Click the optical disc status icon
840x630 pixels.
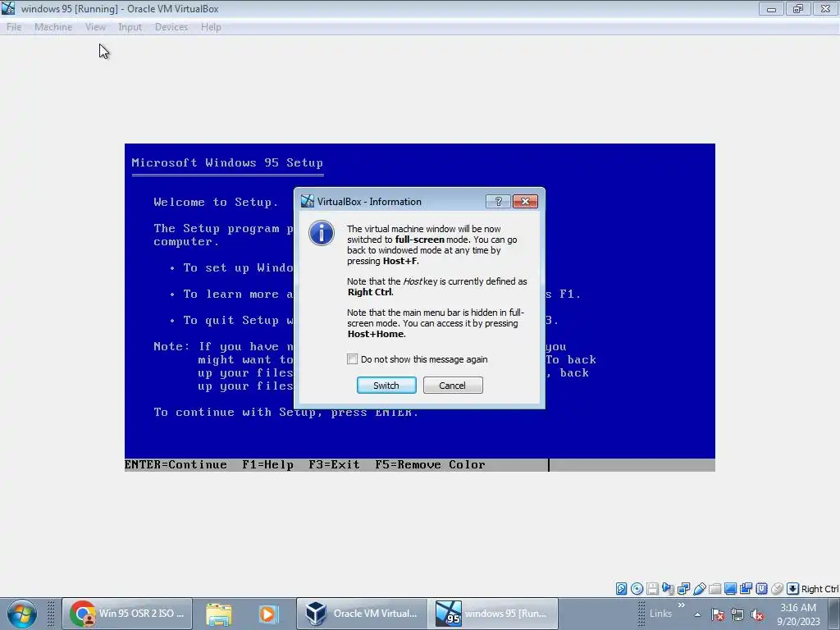(x=637, y=589)
